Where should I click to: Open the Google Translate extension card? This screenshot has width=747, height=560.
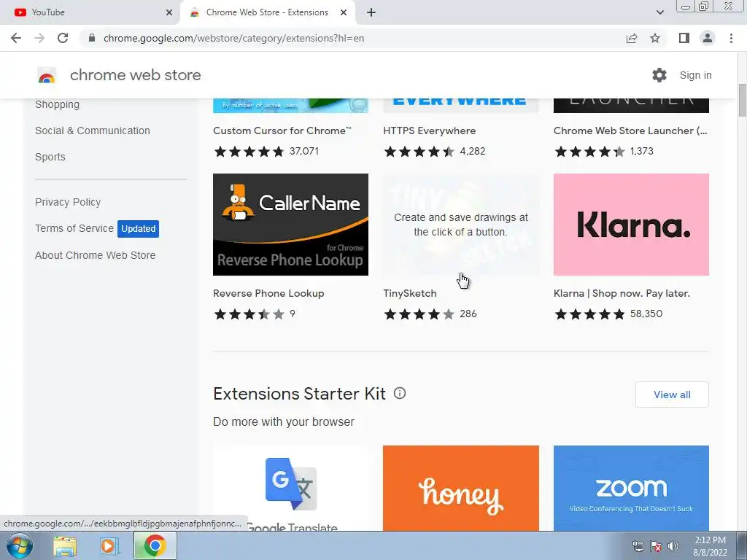point(290,488)
